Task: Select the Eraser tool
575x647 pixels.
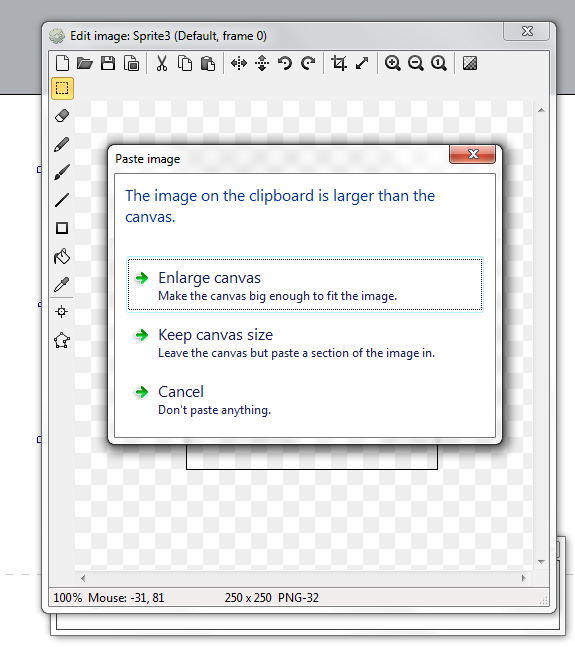Action: 62,116
